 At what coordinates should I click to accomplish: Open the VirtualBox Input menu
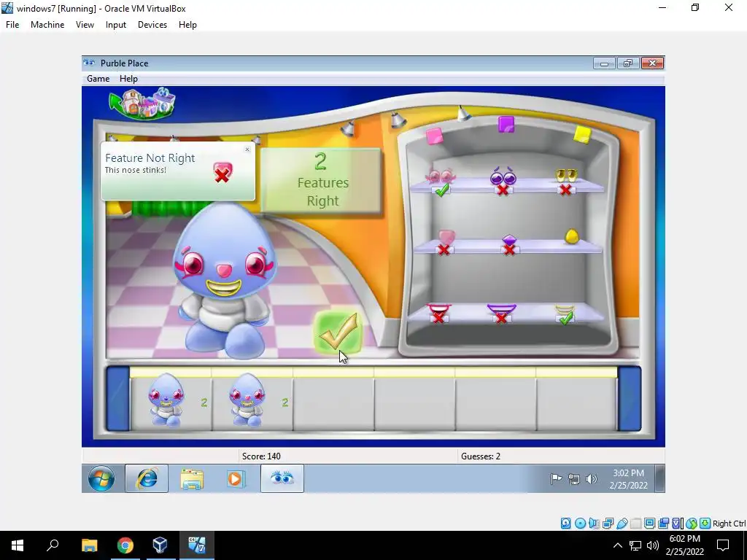coord(116,25)
